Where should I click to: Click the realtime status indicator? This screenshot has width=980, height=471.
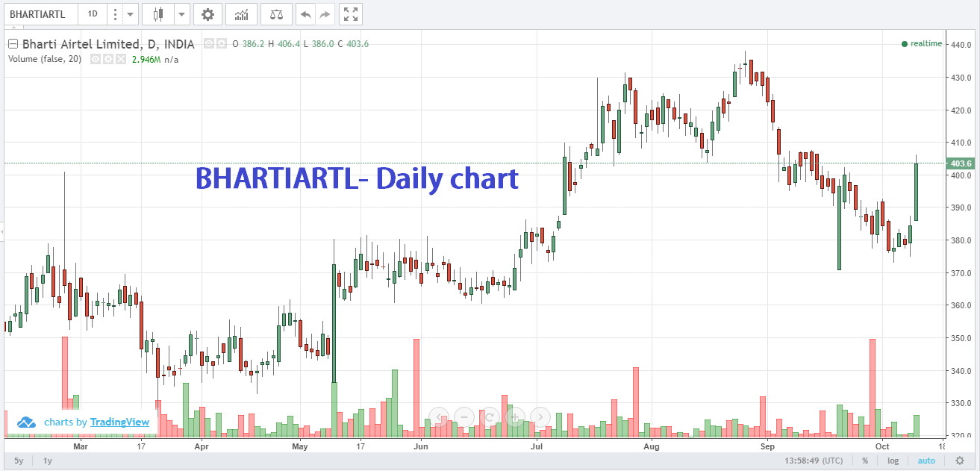click(x=922, y=44)
